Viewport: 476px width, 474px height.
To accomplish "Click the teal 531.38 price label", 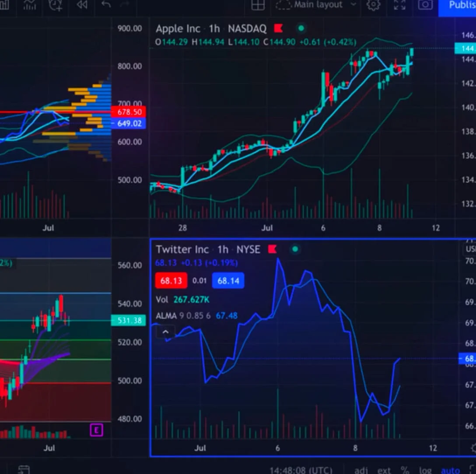I will click(129, 321).
